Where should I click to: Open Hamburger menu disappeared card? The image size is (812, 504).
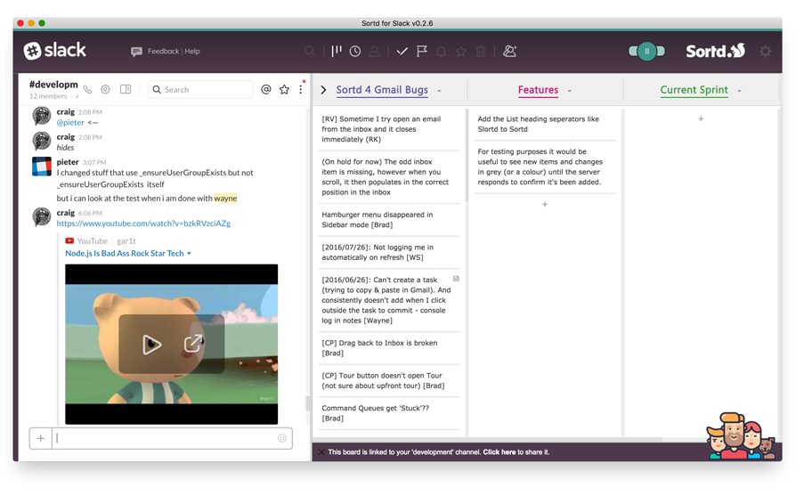point(389,220)
